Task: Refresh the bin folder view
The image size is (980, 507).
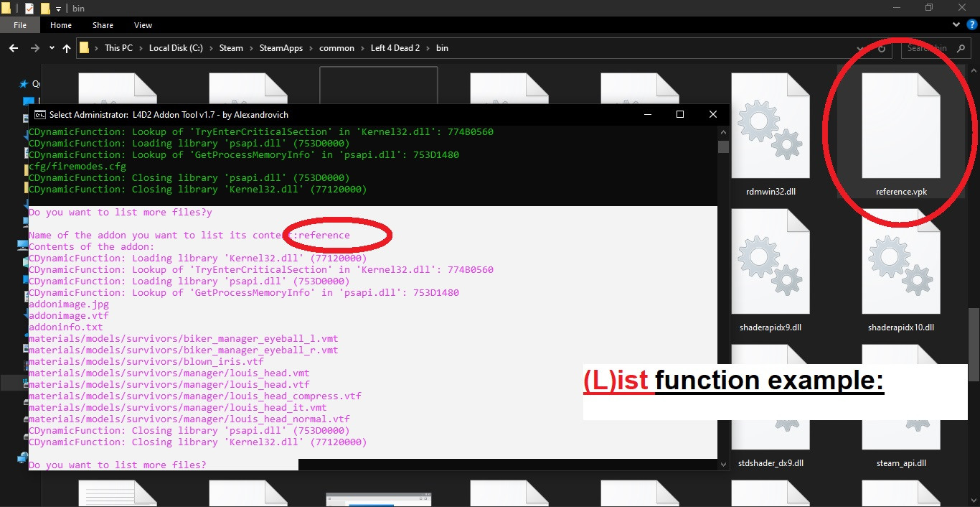Action: (882, 48)
